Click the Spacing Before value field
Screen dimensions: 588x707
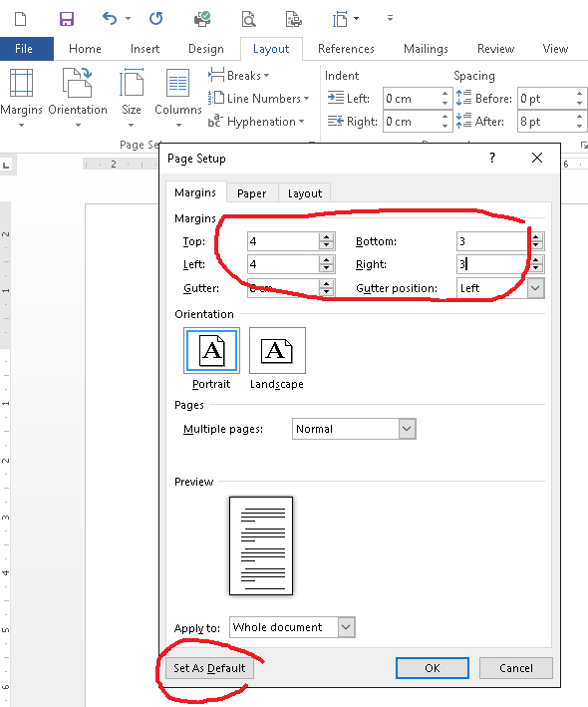click(x=545, y=99)
